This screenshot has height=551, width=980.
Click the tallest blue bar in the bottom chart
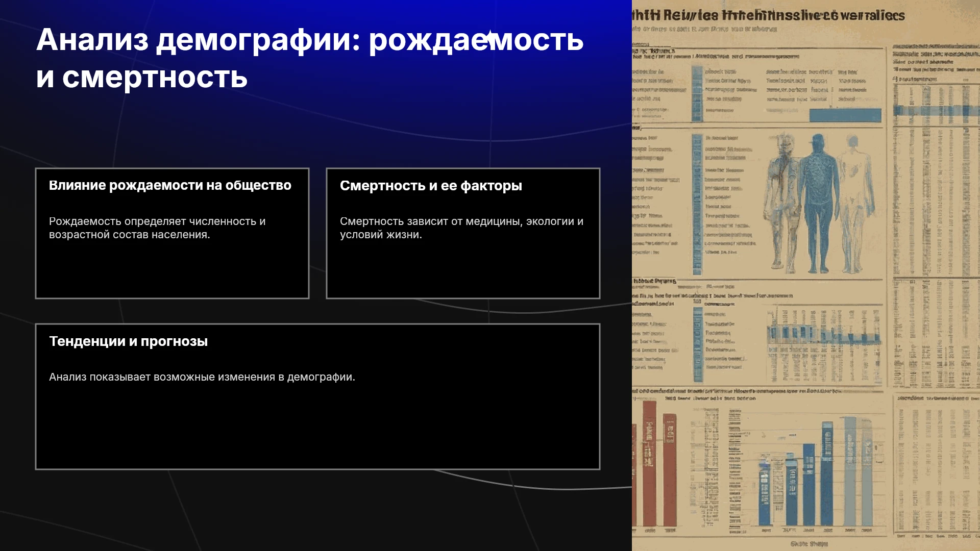pos(850,471)
